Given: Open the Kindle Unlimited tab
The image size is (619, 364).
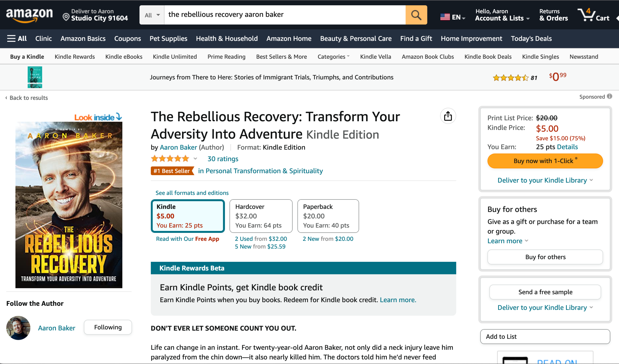Looking at the screenshot, I should [175, 57].
